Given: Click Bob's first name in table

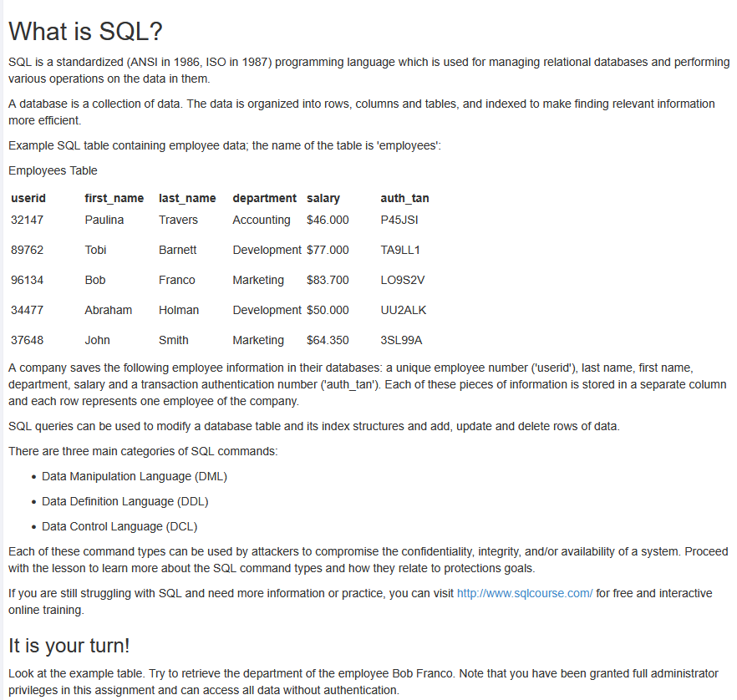Looking at the screenshot, I should pyautogui.click(x=95, y=280).
